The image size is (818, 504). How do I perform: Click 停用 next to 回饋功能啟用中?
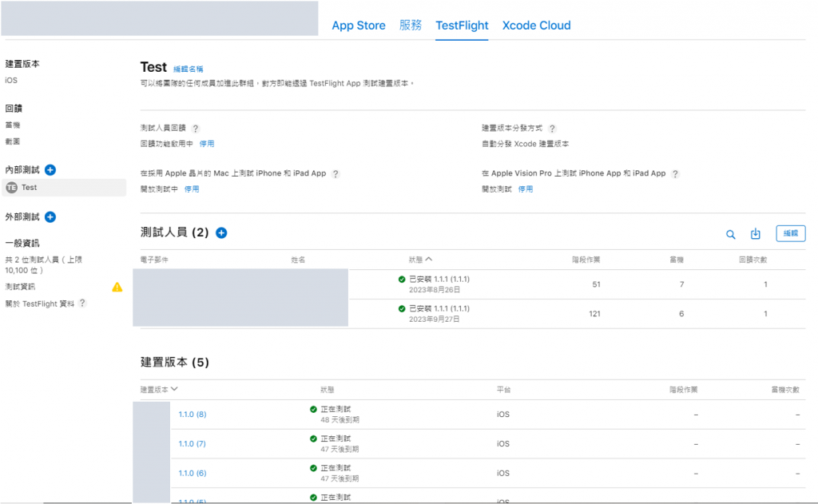pyautogui.click(x=207, y=144)
